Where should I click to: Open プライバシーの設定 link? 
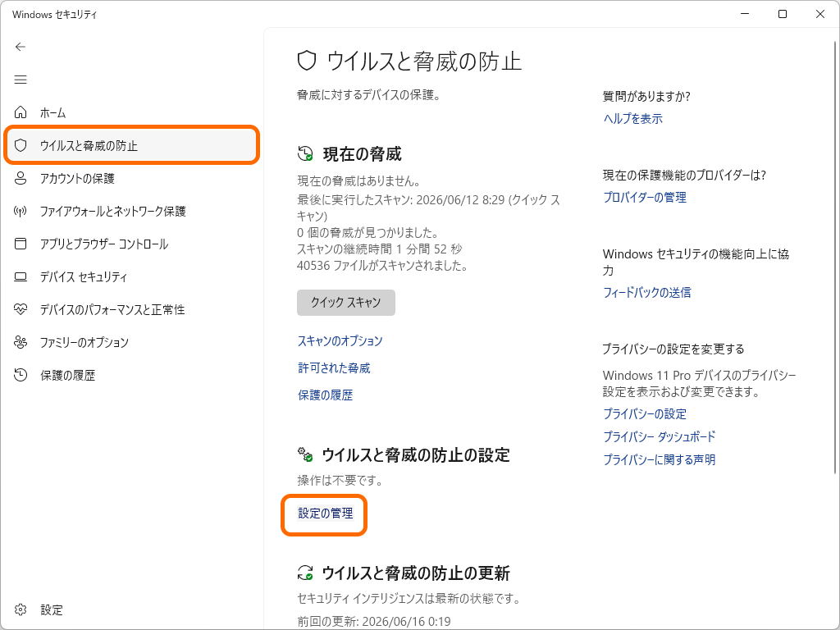(x=645, y=414)
